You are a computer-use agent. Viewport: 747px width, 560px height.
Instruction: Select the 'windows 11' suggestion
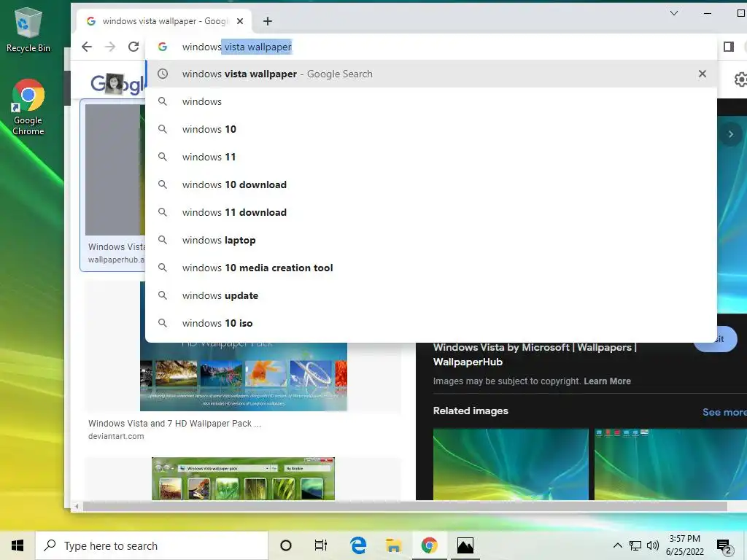tap(431, 157)
